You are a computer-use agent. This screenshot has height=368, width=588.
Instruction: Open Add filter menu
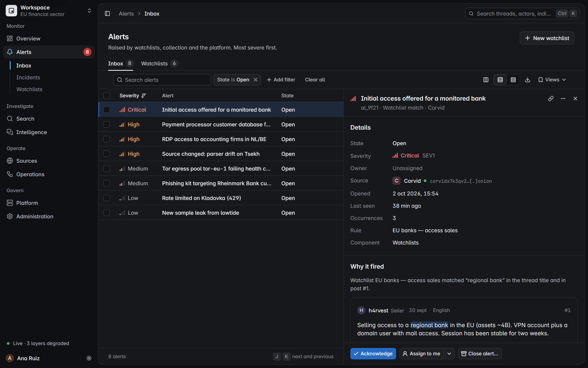tap(281, 80)
